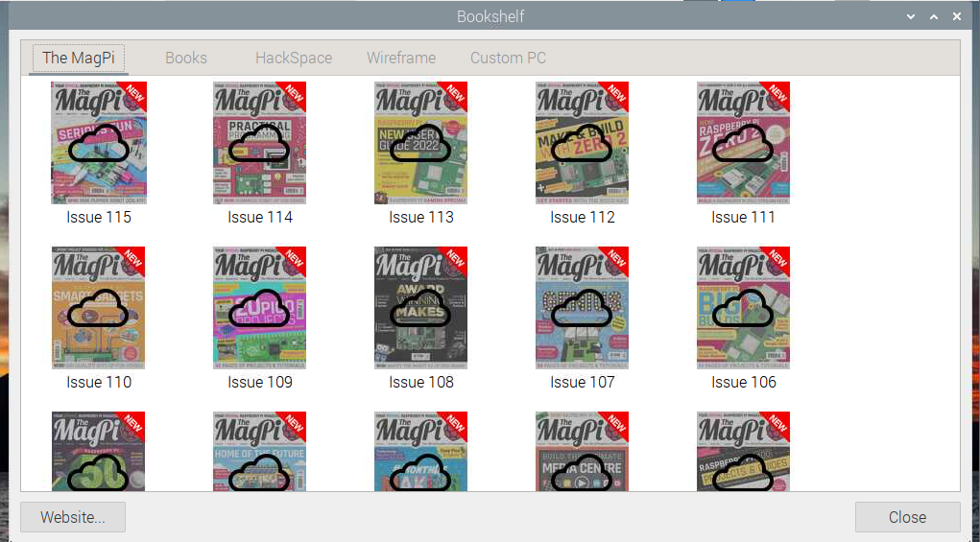Click the Close button at bottom
Viewport: 980px width, 542px height.
[x=907, y=517]
